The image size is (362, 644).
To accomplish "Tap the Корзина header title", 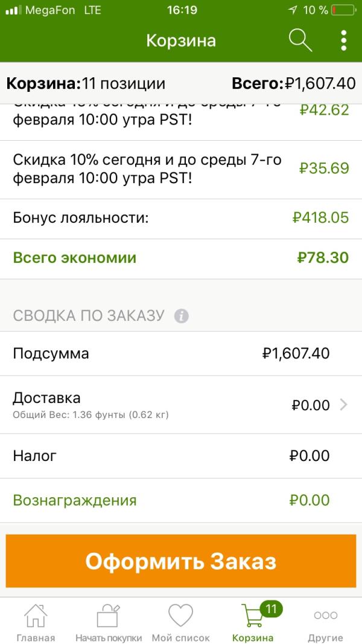I will [x=181, y=40].
